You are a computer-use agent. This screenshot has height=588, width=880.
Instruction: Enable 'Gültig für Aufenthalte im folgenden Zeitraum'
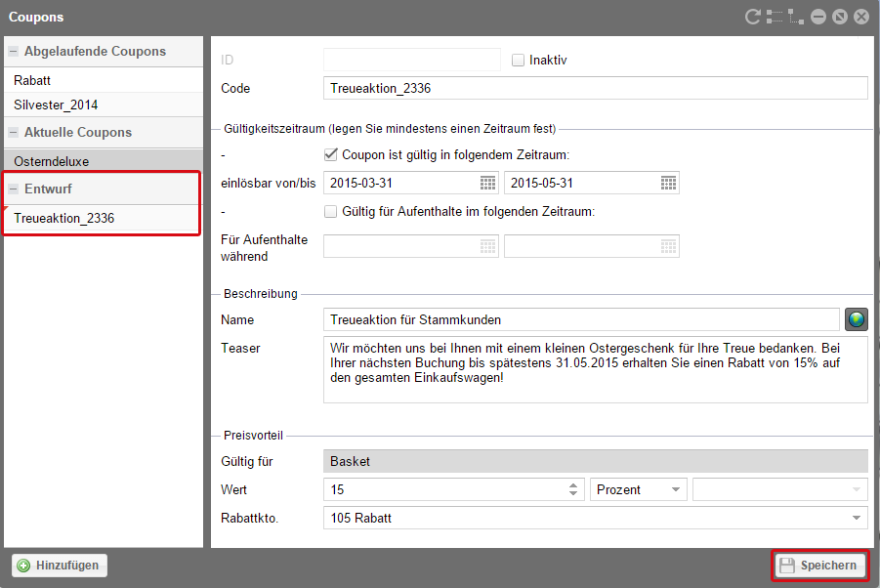[331, 211]
